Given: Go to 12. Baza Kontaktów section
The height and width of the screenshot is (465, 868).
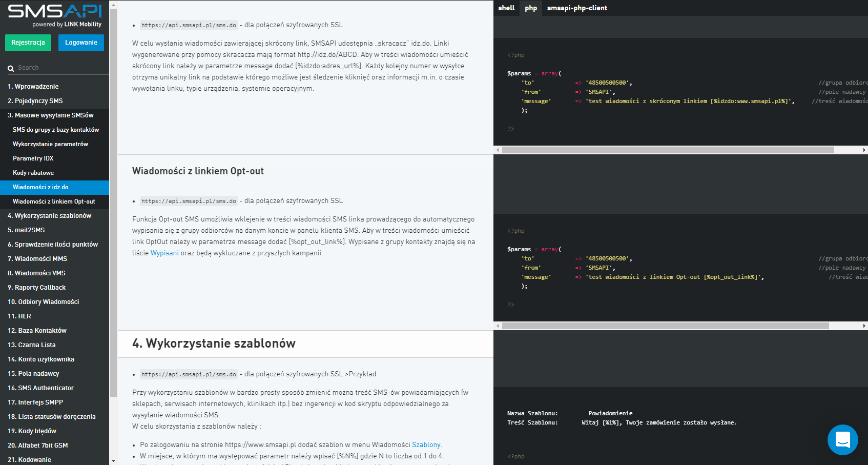Looking at the screenshot, I should 54,331.
